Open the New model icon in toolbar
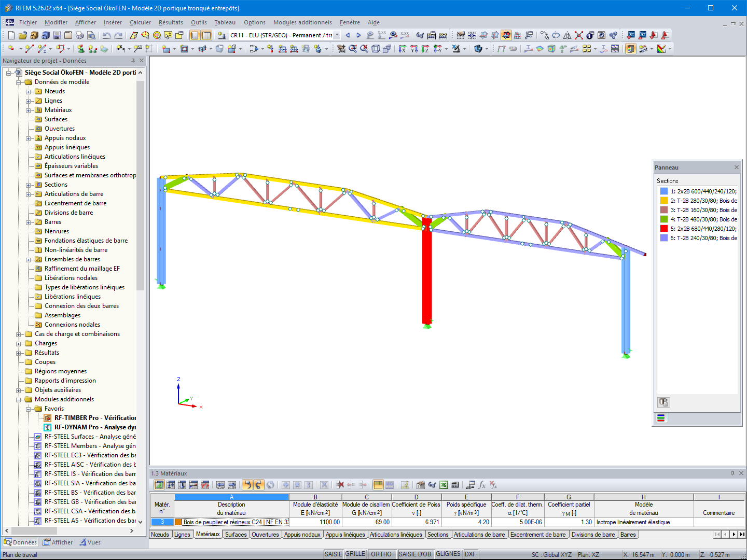Image resolution: width=747 pixels, height=560 pixels. pyautogui.click(x=11, y=35)
